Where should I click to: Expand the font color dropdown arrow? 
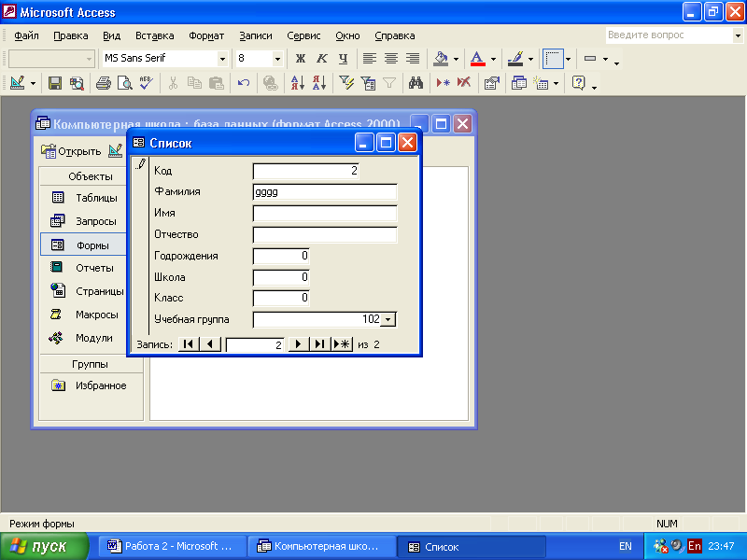tap(493, 59)
